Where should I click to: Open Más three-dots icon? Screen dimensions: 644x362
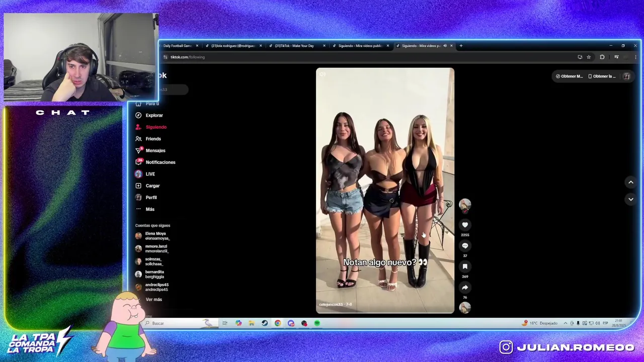138,209
